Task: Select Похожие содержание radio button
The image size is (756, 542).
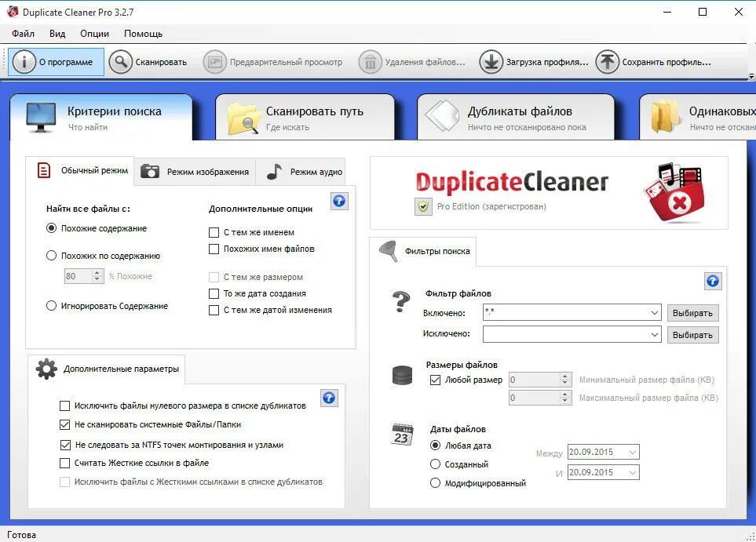Action: pyautogui.click(x=51, y=228)
